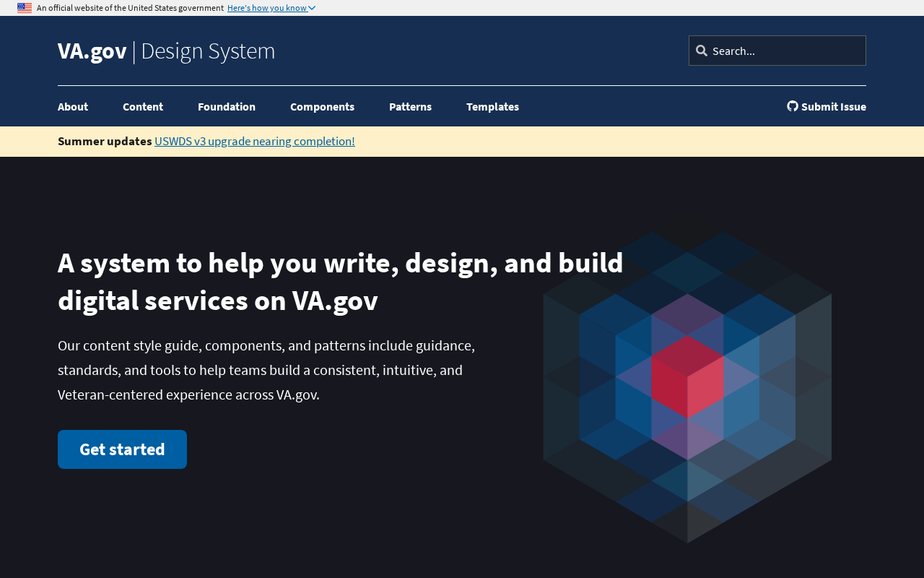Screen dimensions: 924x578
Task: Open USWDS v3 upgrade announcement link
Action: tap(255, 141)
